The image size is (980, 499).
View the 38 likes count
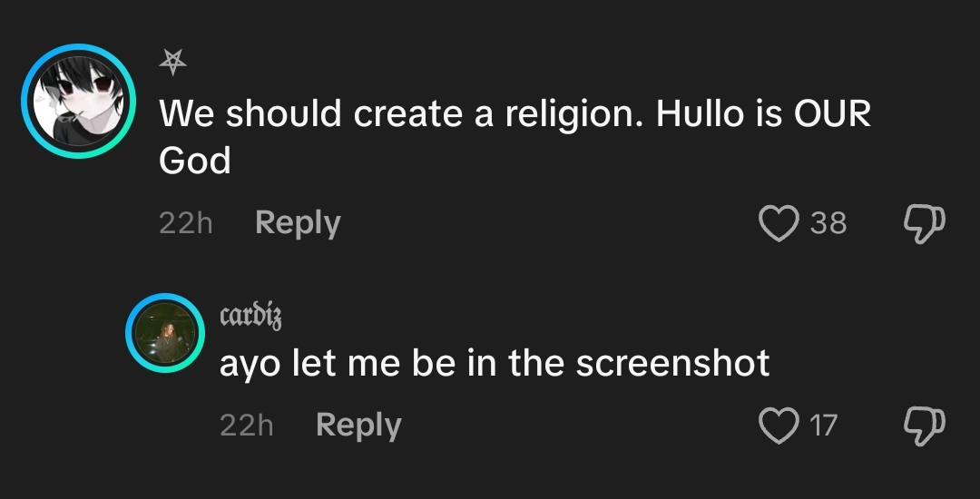coord(828,223)
